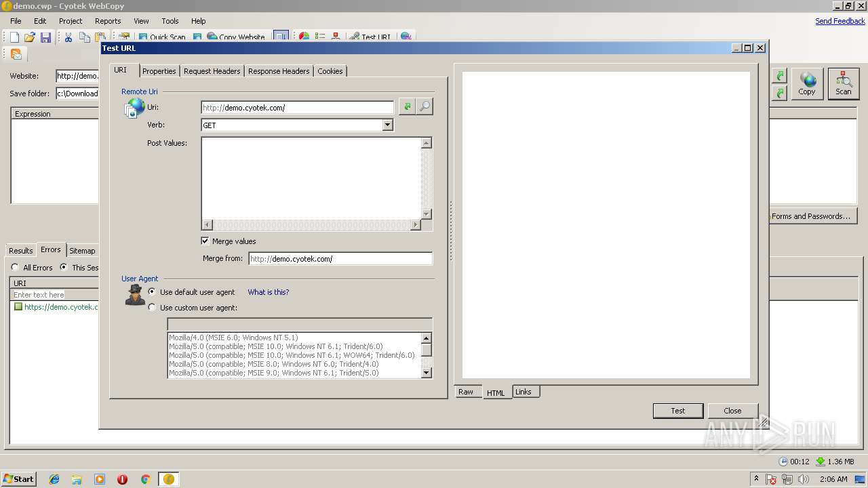
Task: Click Post Values scrollbar down arrow
Action: [427, 214]
